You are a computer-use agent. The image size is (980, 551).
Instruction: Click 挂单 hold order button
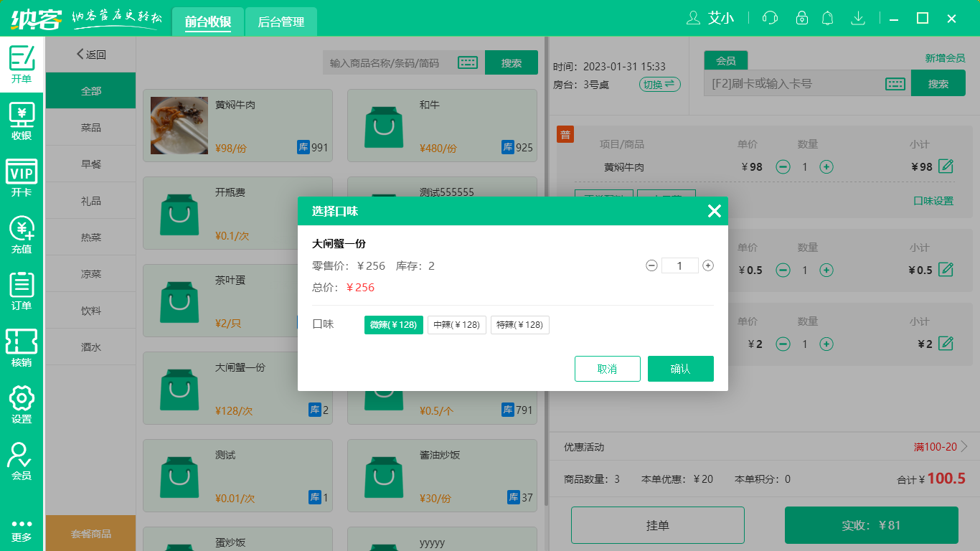tap(658, 525)
